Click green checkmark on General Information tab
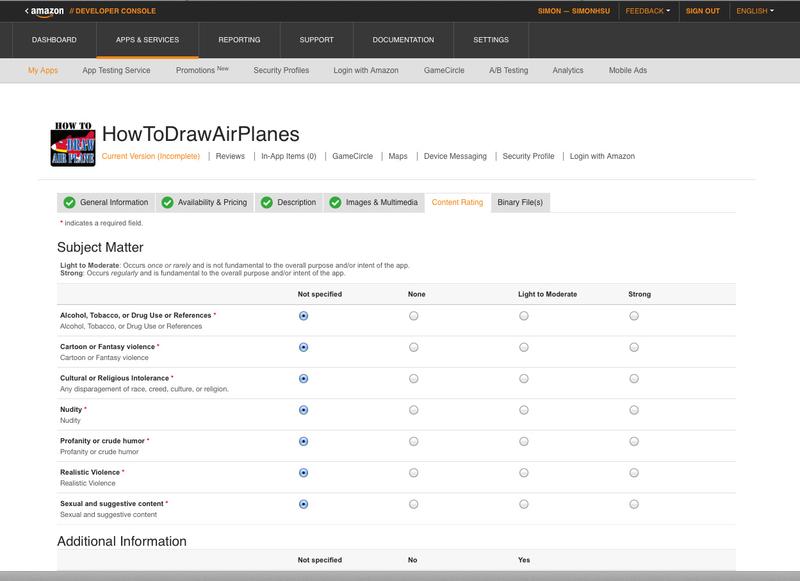Image resolution: width=800 pixels, height=581 pixels. tap(69, 203)
